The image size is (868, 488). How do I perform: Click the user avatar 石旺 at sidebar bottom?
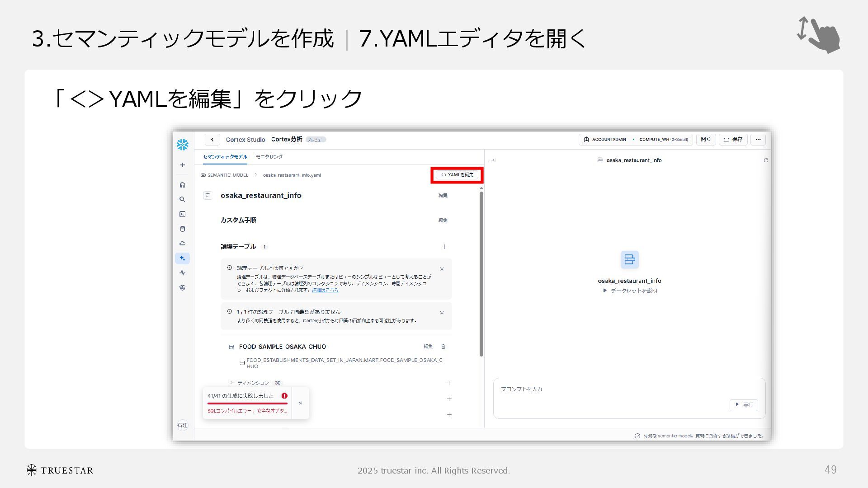click(182, 425)
